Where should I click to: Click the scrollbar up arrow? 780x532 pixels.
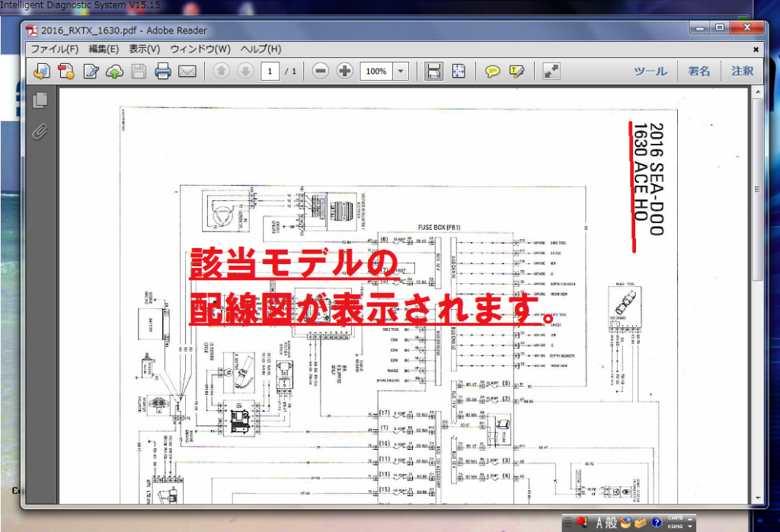click(x=758, y=93)
